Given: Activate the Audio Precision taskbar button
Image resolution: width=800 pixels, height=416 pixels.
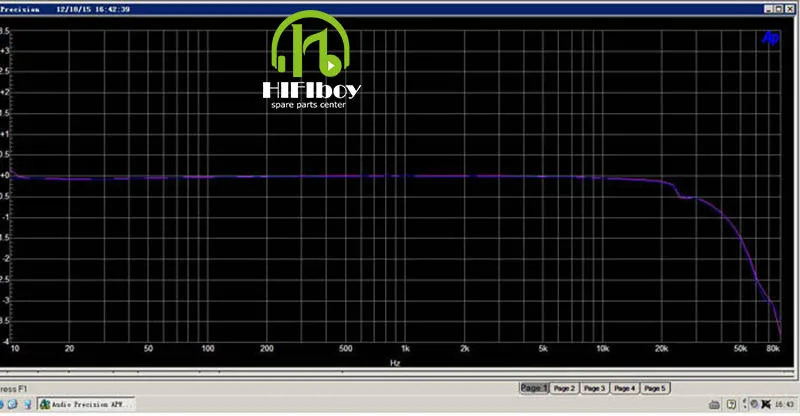Looking at the screenshot, I should tap(86, 404).
